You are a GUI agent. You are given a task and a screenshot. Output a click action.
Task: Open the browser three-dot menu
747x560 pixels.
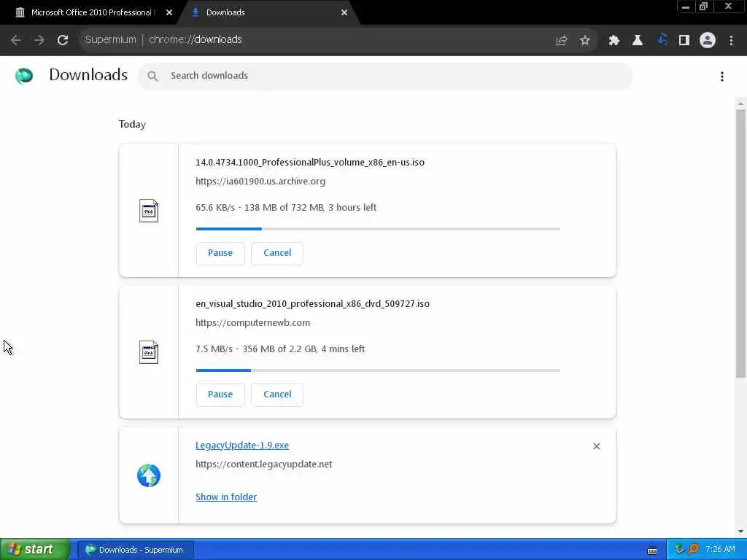click(731, 41)
